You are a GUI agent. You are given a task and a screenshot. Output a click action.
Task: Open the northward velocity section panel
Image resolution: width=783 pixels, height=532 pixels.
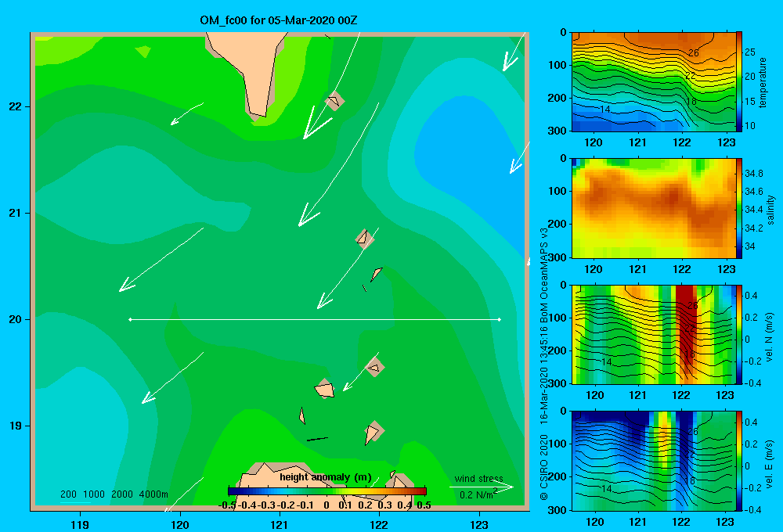(x=654, y=334)
